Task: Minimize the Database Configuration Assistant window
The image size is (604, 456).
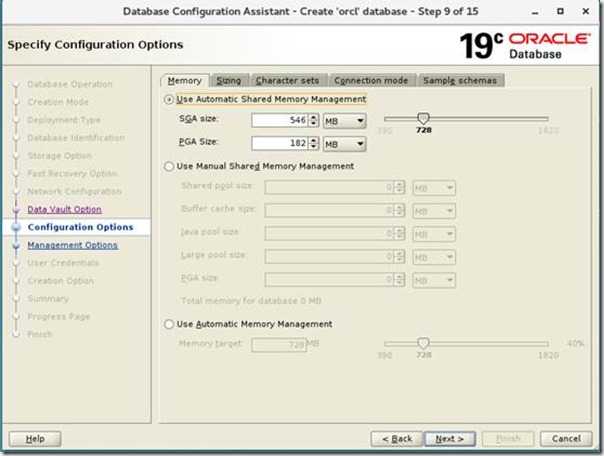Action: click(535, 12)
